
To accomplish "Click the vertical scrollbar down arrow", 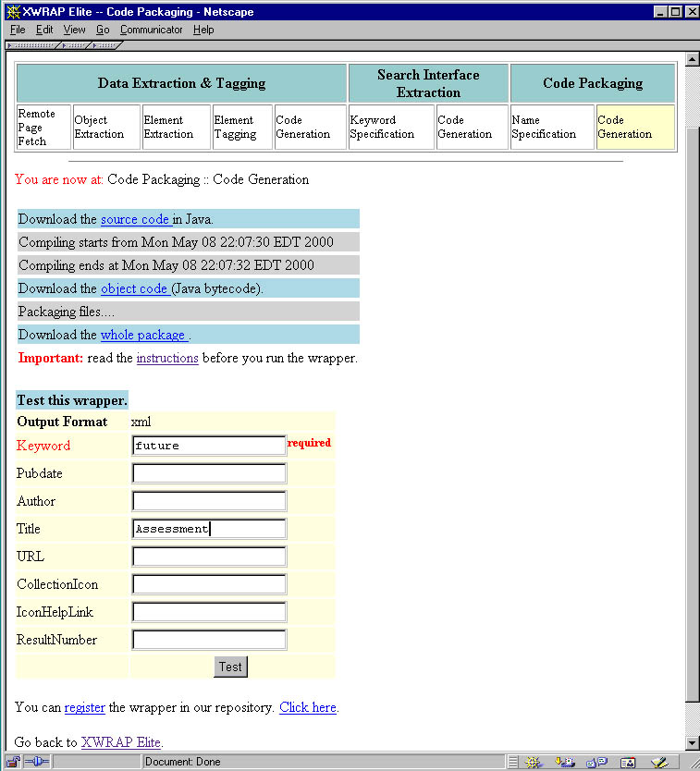I will (x=692, y=743).
